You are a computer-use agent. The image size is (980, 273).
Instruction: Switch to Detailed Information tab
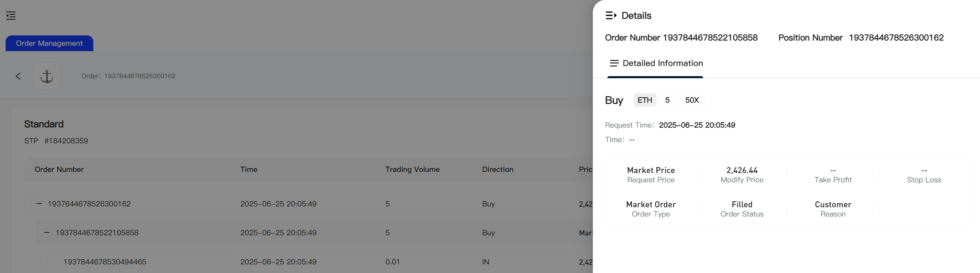tap(662, 63)
